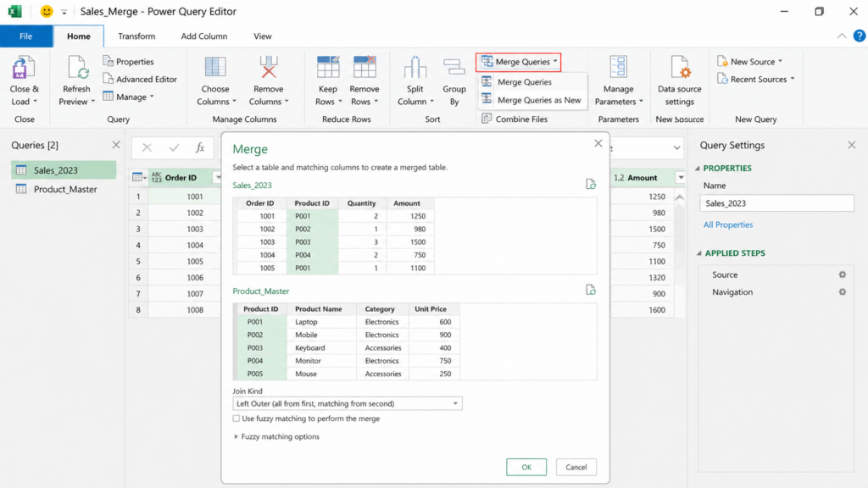Screen dimensions: 868x488
Task: Select the Sales_2023 query
Action: pos(64,170)
